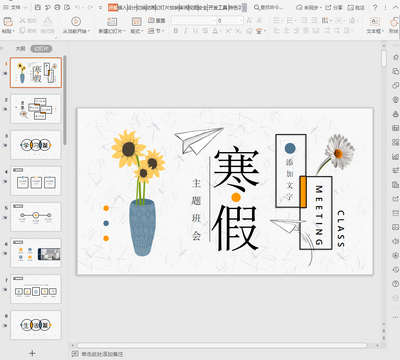Open the font size combo box
The height and width of the screenshot is (360, 400).
coord(230,21)
